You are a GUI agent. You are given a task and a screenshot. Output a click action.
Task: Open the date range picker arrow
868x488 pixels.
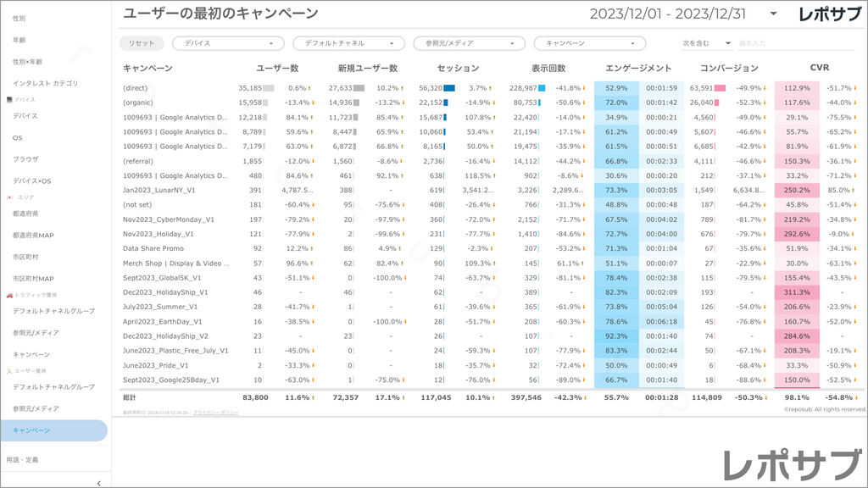coord(773,14)
